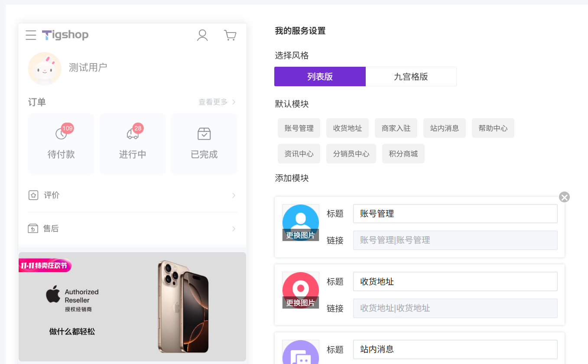Click the 收货地址 link input field

pos(455,308)
